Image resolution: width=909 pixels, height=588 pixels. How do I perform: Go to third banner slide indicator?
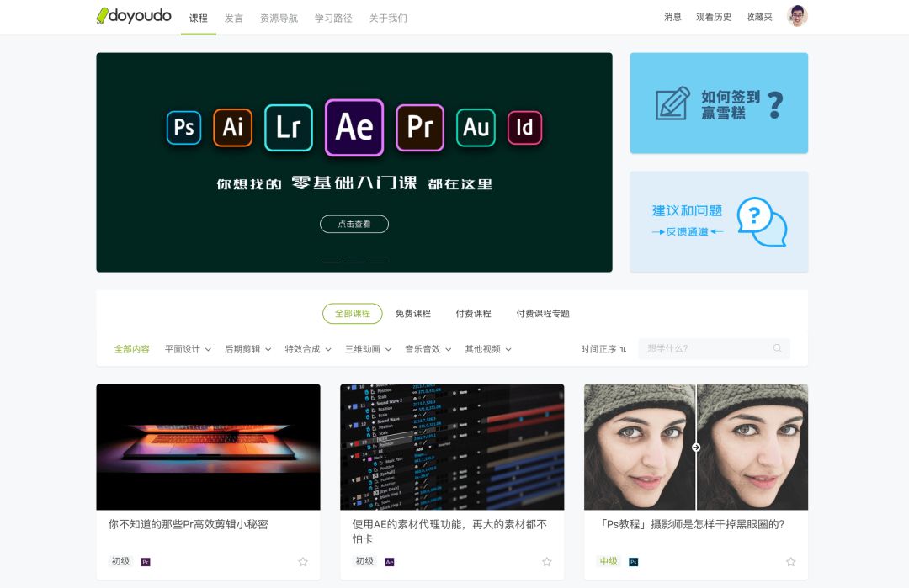pos(377,262)
